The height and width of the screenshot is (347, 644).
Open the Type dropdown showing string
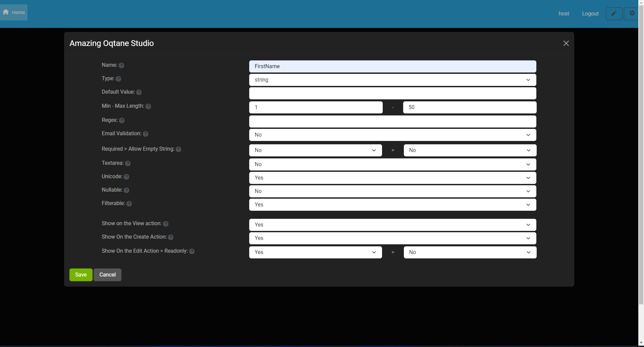pos(392,80)
